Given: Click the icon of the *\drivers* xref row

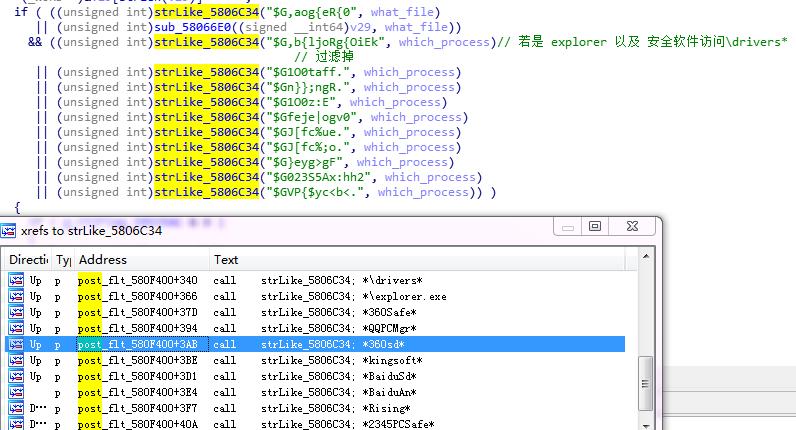Looking at the screenshot, I should point(16,281).
